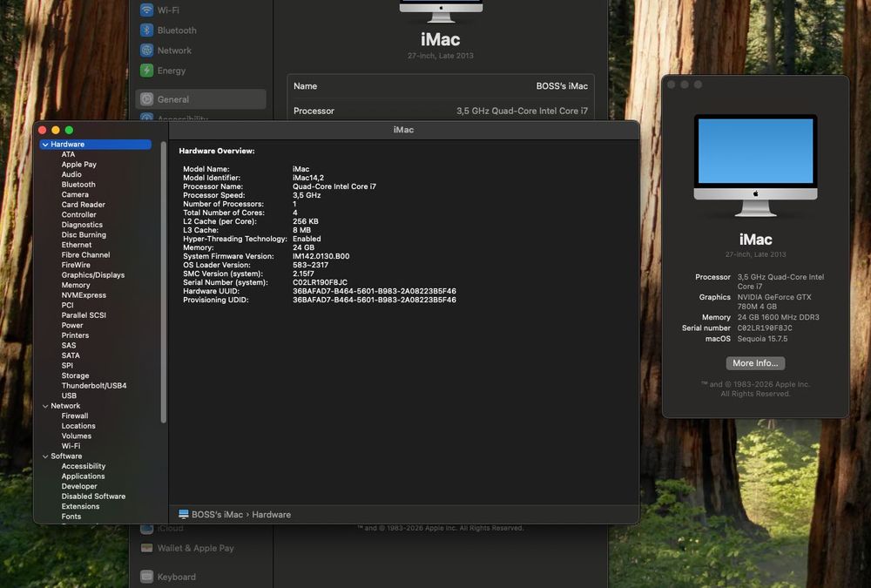Click Sequoia 15.7.5 macOS version text
The image size is (871, 588).
[x=762, y=339]
